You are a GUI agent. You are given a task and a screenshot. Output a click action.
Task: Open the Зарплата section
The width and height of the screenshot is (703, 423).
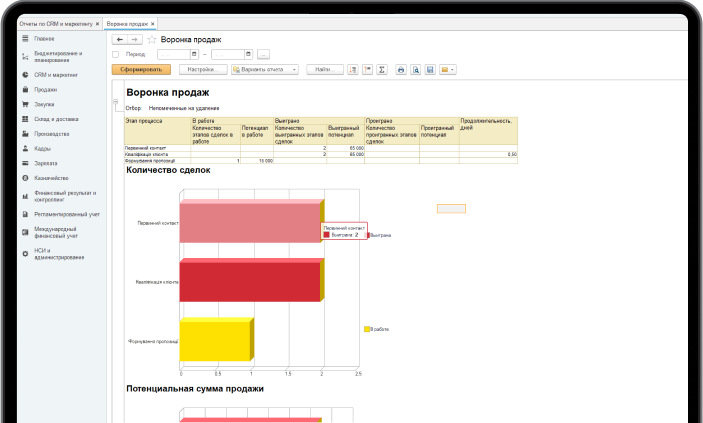[x=46, y=163]
